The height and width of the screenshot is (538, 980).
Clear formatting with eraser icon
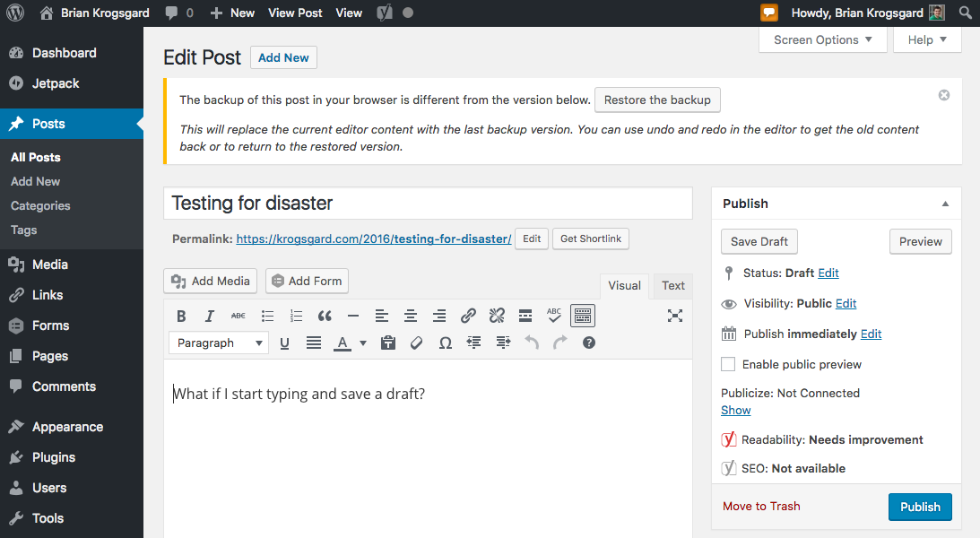click(x=416, y=343)
